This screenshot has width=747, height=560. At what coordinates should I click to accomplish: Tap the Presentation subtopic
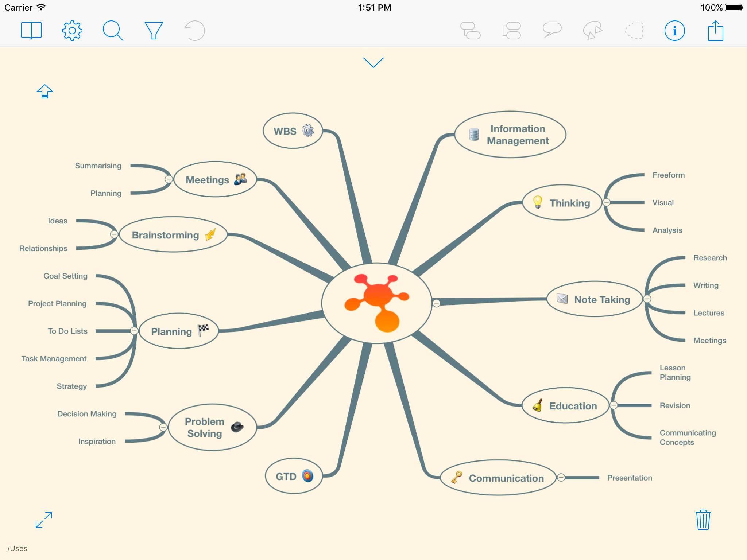[x=630, y=478]
